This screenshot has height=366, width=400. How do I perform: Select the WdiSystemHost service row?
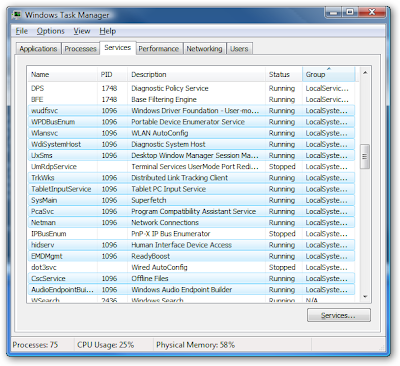point(192,144)
